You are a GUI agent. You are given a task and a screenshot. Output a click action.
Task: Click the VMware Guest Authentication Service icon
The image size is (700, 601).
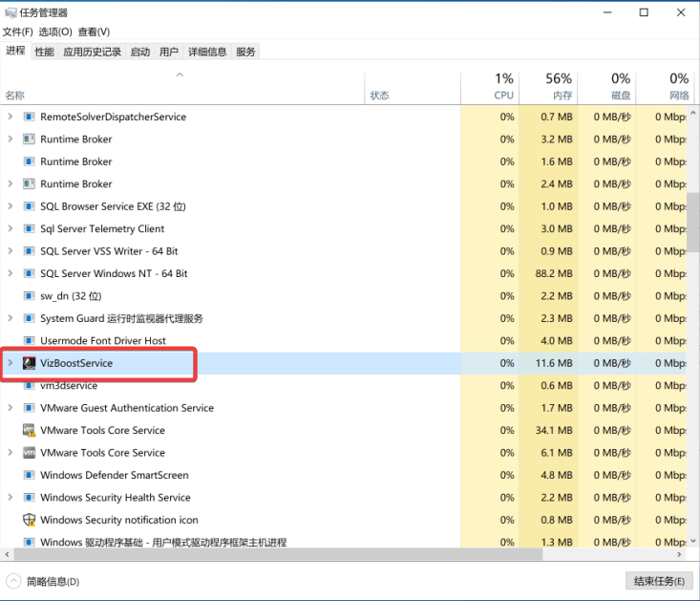click(x=29, y=408)
